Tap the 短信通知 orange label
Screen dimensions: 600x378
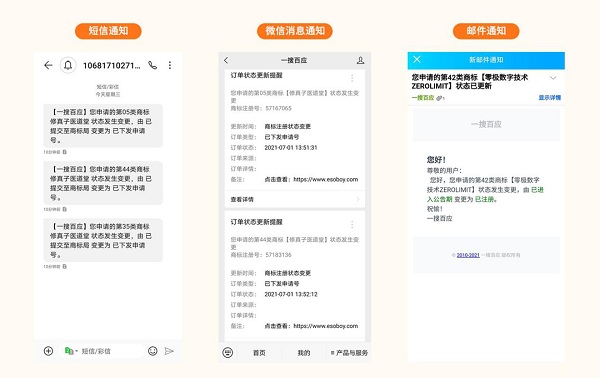point(108,31)
